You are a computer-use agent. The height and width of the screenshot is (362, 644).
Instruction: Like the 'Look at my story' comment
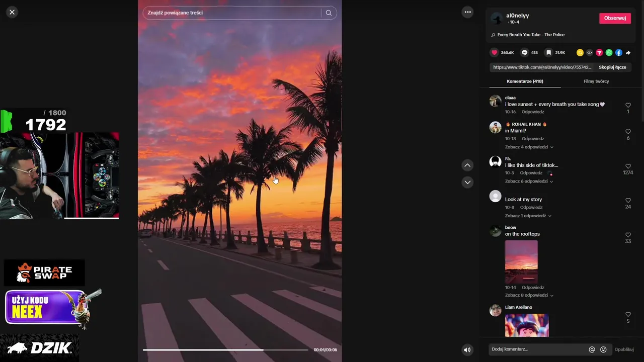pos(628,201)
